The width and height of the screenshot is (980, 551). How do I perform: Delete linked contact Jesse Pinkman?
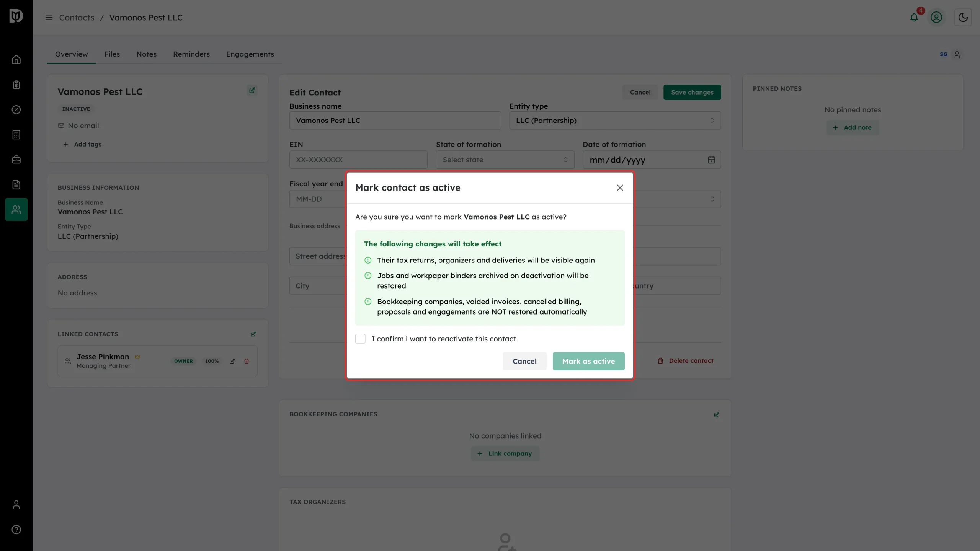(x=247, y=361)
